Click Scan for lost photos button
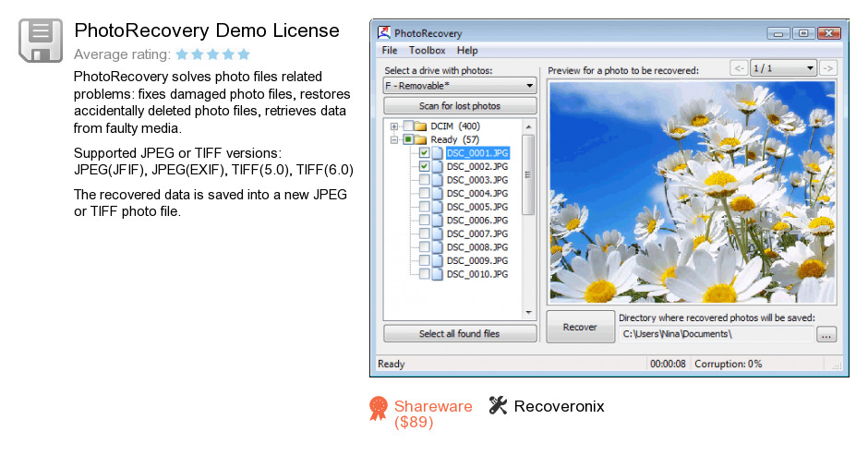Image resolution: width=868 pixels, height=455 pixels. [460, 106]
